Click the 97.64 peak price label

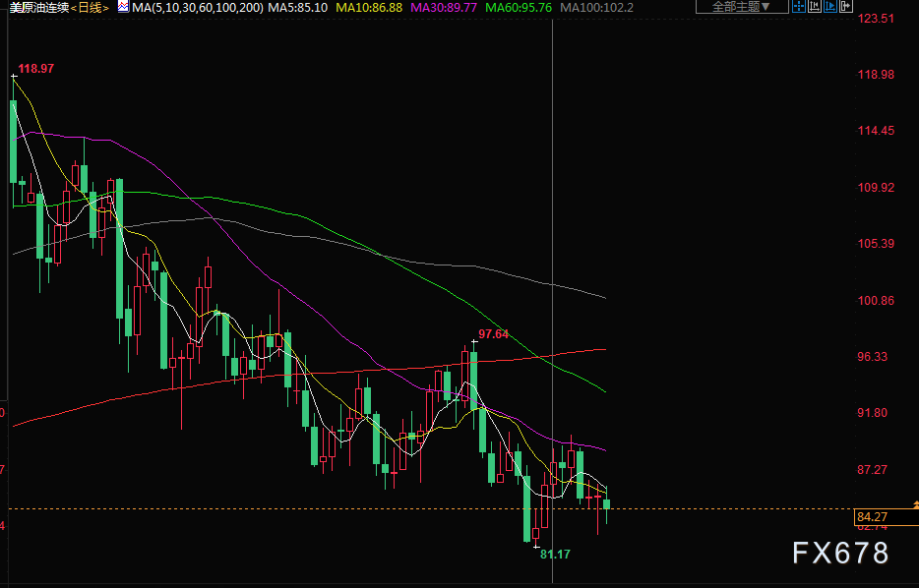click(493, 334)
